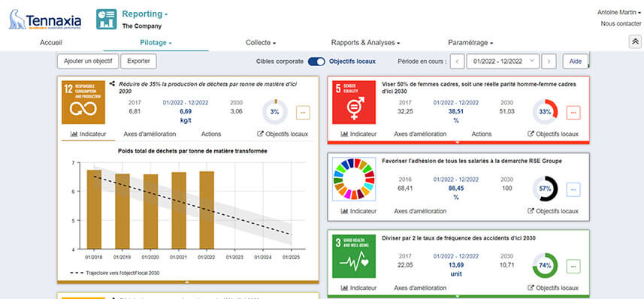Screen dimensions: 644x299
Task: Select Actions tab on waste reduction card
Action: click(211, 134)
